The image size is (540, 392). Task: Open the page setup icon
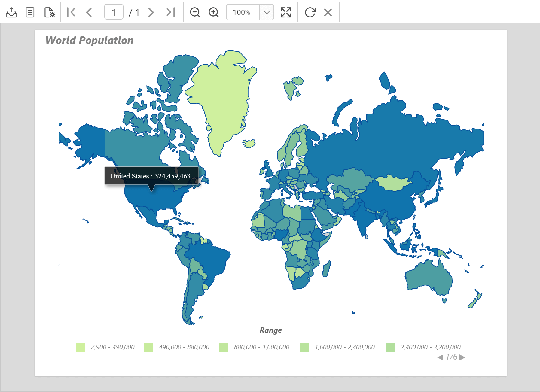[50, 12]
